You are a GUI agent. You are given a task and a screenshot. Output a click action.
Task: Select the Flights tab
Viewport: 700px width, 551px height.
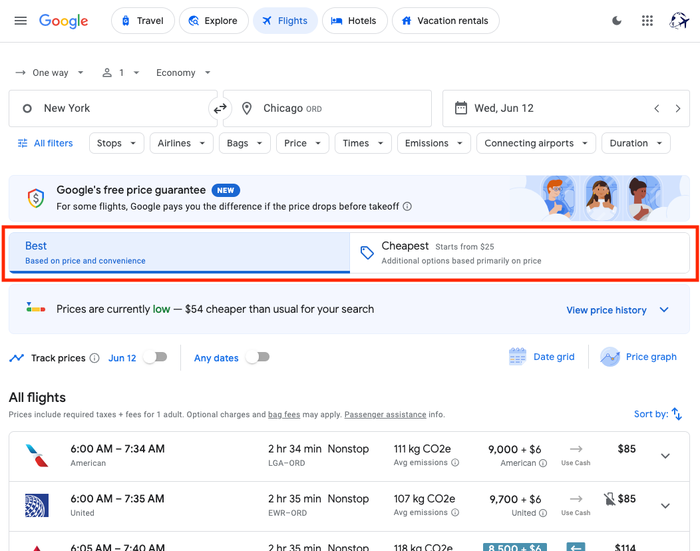(285, 21)
